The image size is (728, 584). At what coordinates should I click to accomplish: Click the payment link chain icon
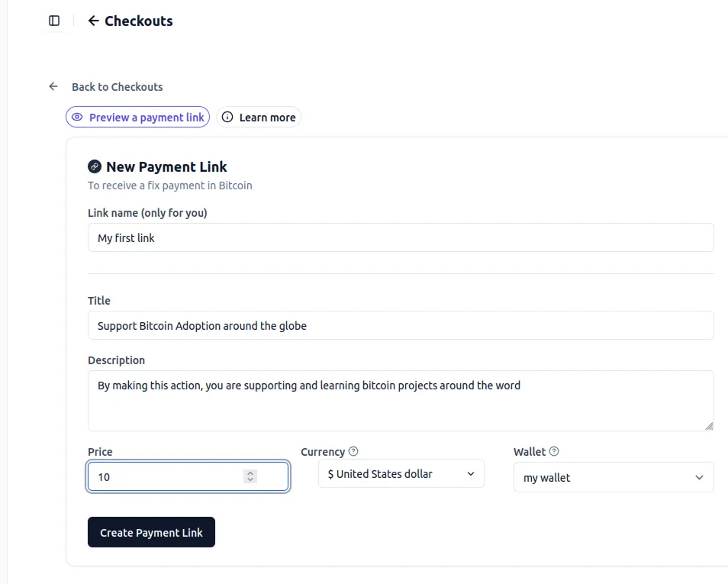(95, 166)
